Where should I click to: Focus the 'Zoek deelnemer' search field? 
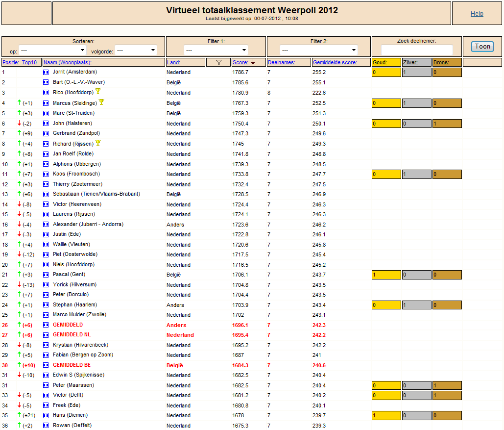(417, 50)
